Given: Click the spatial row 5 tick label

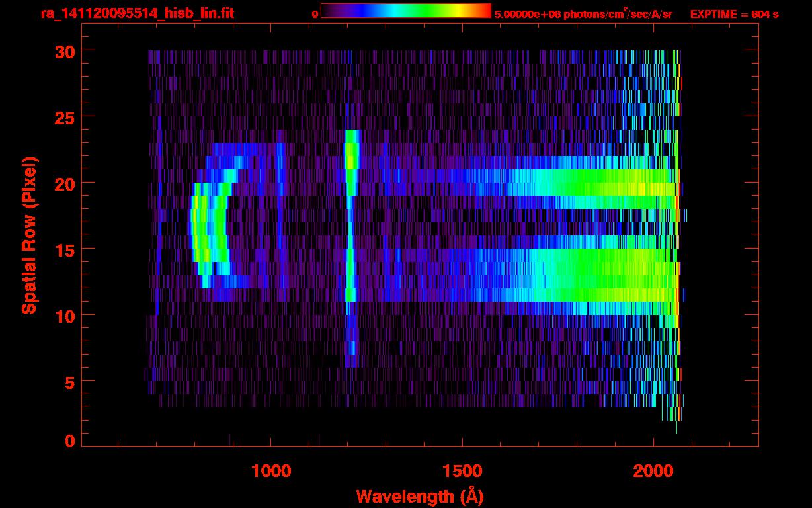Looking at the screenshot, I should (69, 382).
